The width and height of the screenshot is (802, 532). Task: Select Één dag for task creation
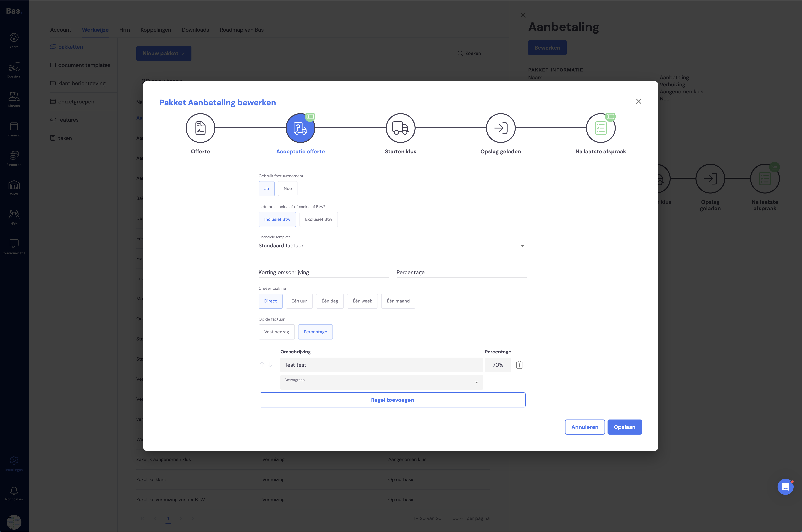tap(330, 301)
